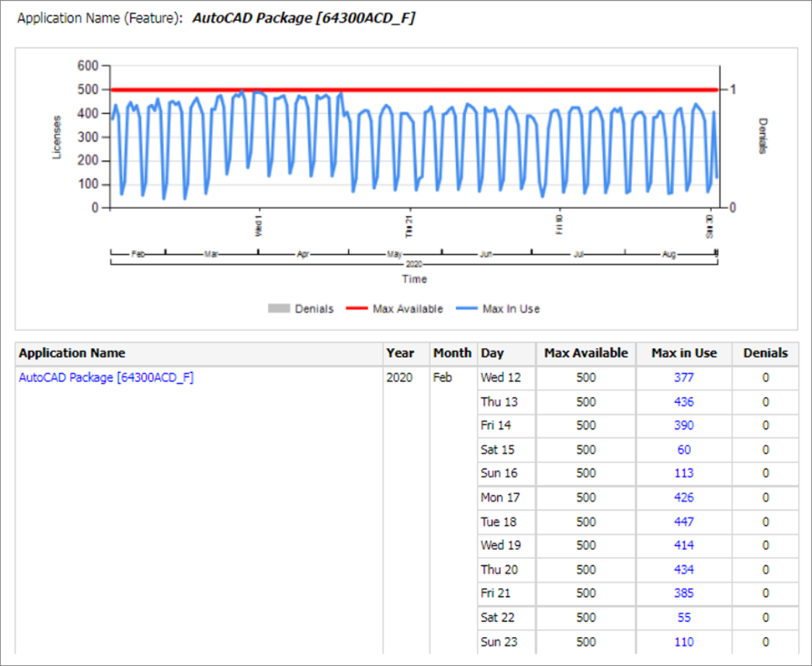
Task: Click the Aug label on time axis
Action: coord(669,254)
